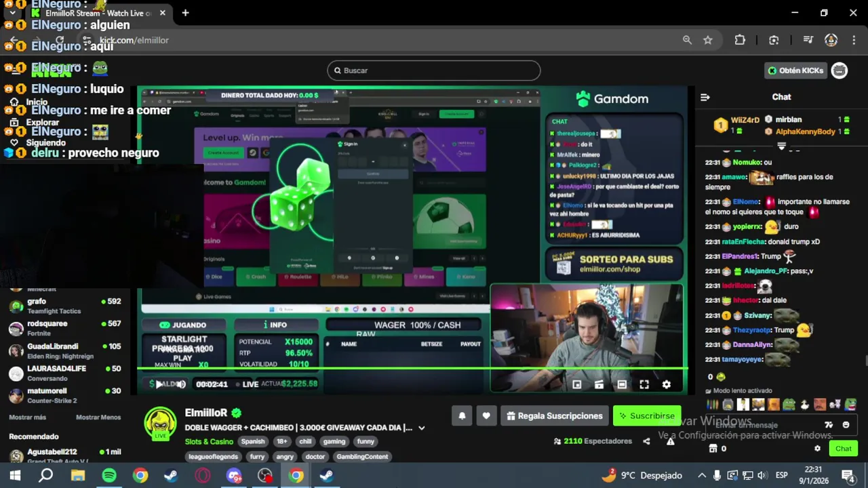Open the video player settings gear
Image resolution: width=868 pixels, height=488 pixels.
click(x=667, y=385)
